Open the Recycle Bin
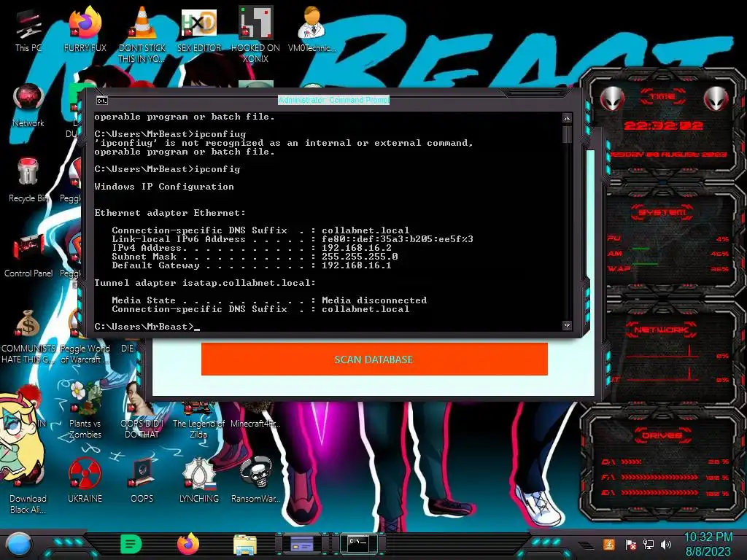The image size is (747, 560). pos(28,180)
